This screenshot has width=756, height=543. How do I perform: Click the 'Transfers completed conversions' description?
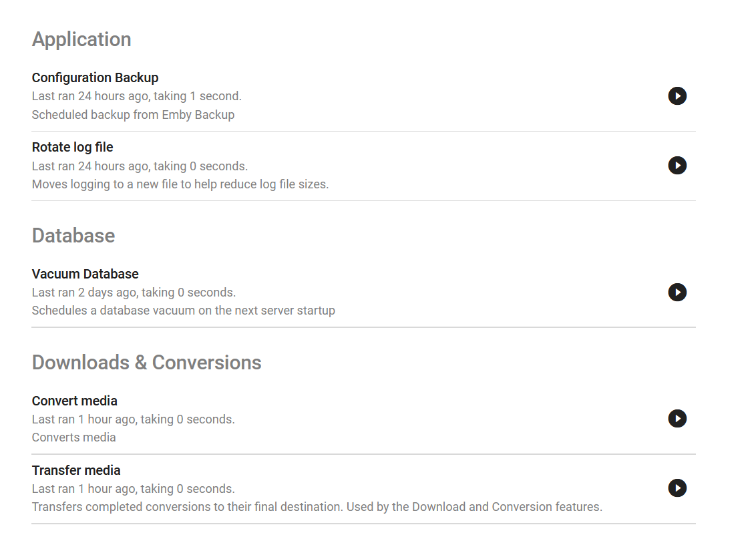(x=317, y=507)
